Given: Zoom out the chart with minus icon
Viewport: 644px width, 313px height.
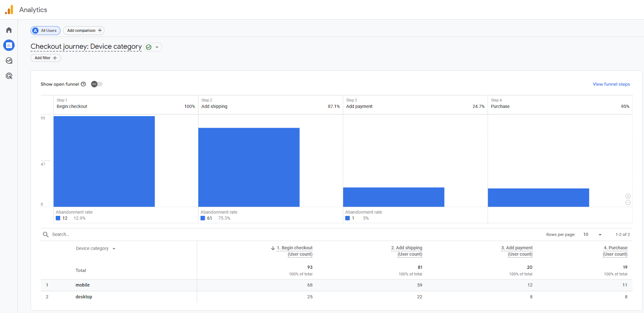Looking at the screenshot, I should point(628,202).
